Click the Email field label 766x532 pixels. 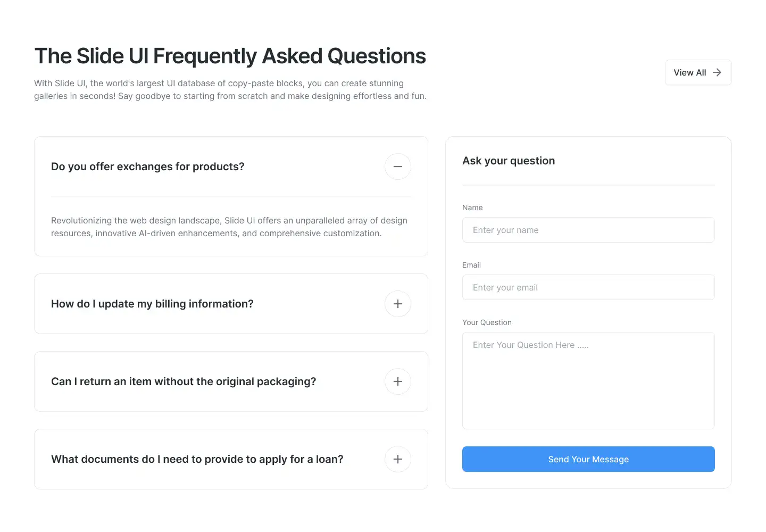tap(471, 265)
